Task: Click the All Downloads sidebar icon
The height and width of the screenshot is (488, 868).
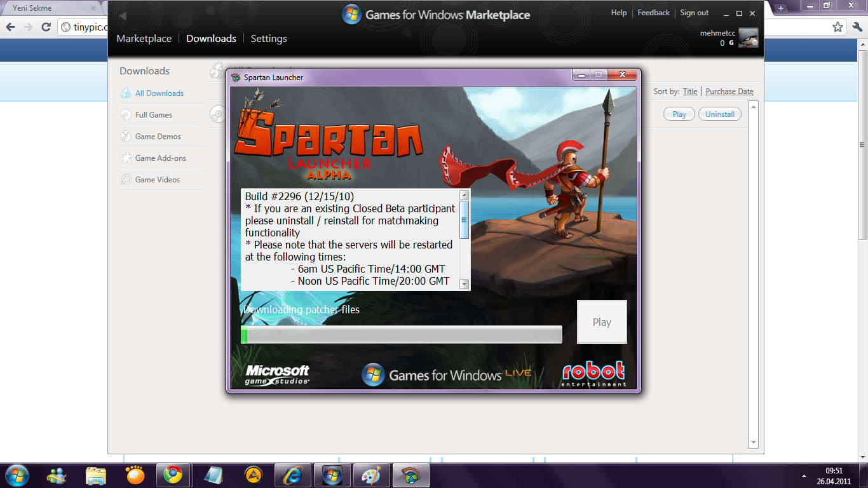Action: click(x=126, y=93)
